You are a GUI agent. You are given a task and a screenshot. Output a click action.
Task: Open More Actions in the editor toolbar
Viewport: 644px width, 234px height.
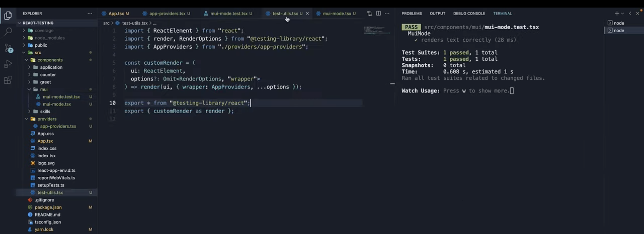pos(387,13)
